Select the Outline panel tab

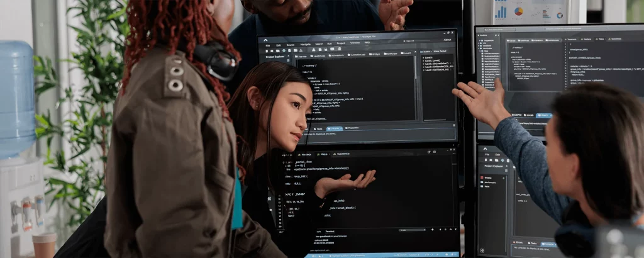426,52
